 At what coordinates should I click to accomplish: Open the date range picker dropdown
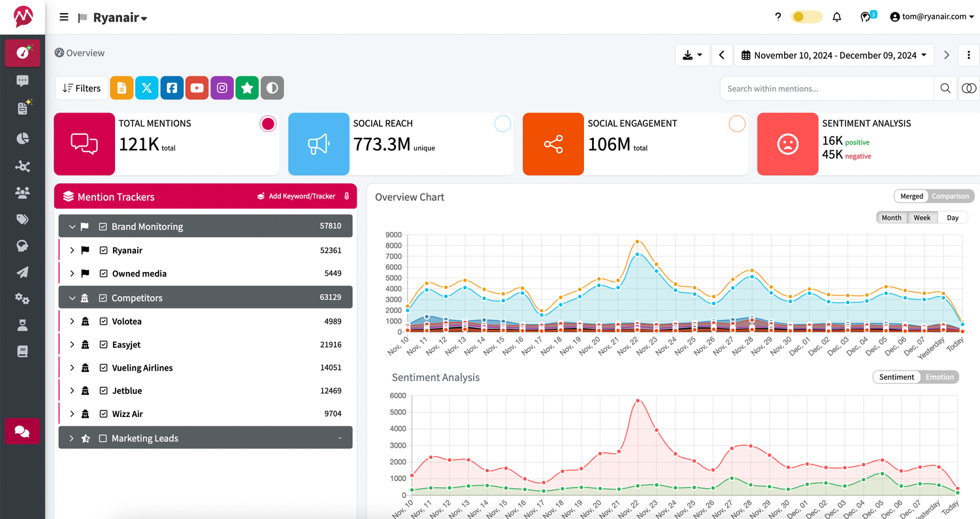click(834, 56)
